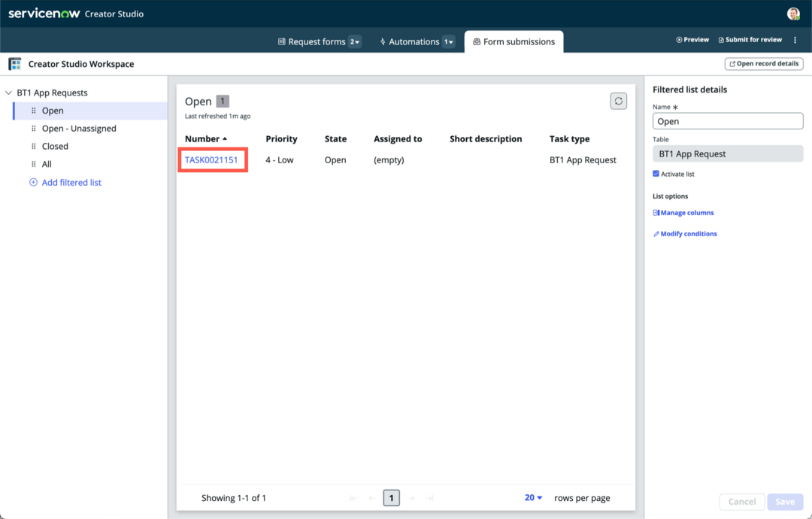Click the '(empty)' assigned to cell

point(389,160)
